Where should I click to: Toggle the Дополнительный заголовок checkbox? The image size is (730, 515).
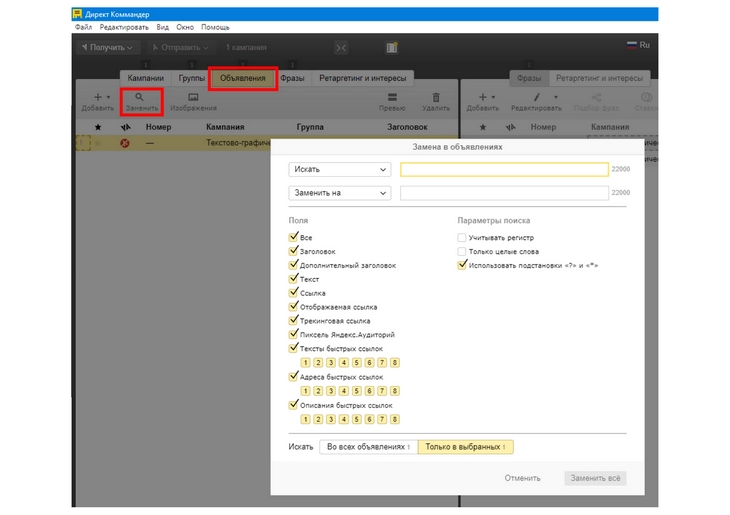tap(293, 265)
